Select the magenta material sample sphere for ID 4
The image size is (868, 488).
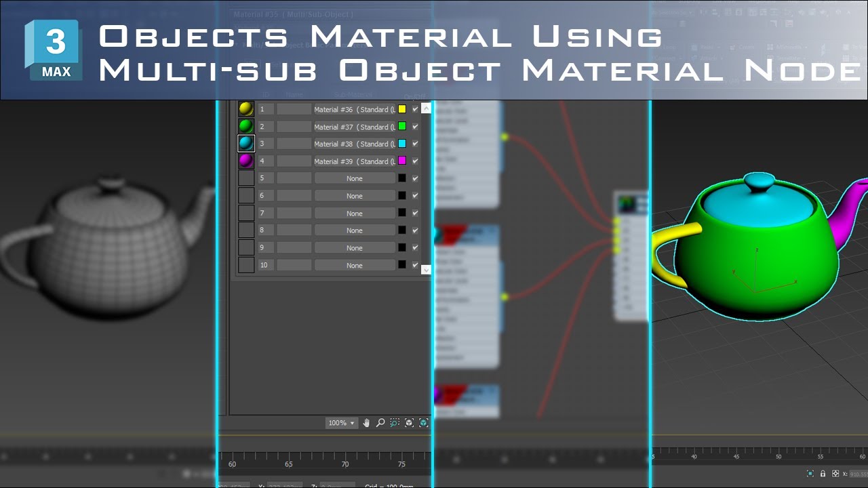click(246, 161)
